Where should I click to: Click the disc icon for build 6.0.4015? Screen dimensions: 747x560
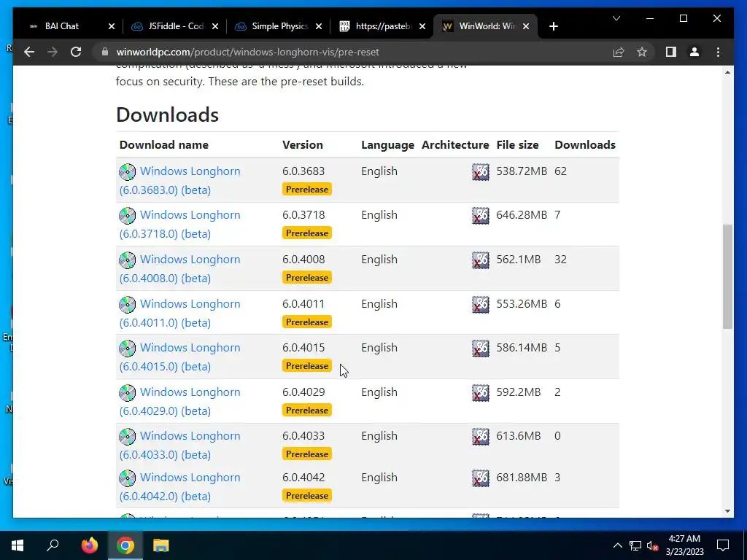click(x=127, y=349)
